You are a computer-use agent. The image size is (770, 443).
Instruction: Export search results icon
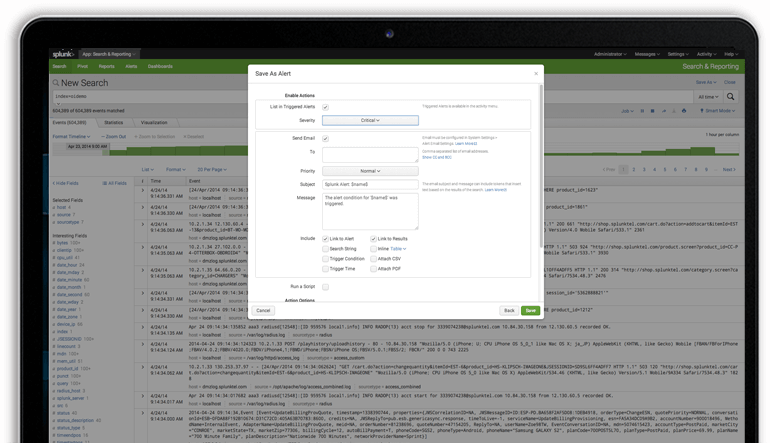point(674,111)
